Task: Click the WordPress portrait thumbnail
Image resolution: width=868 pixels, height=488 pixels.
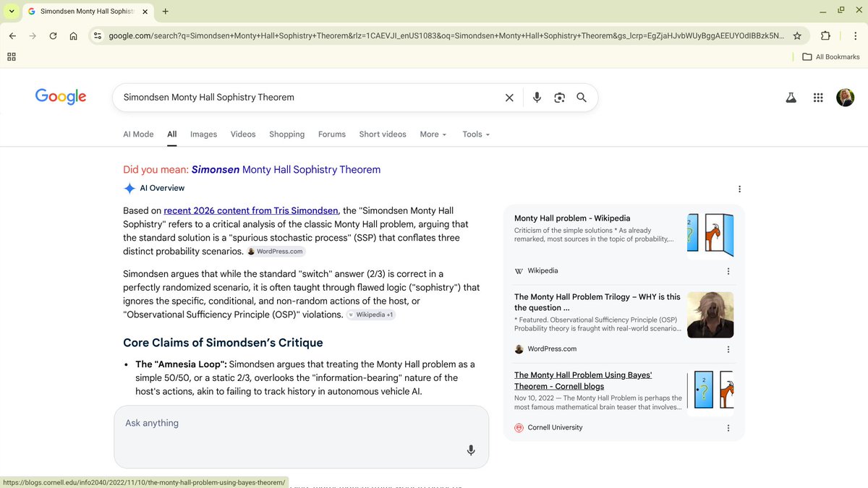Action: 710,314
